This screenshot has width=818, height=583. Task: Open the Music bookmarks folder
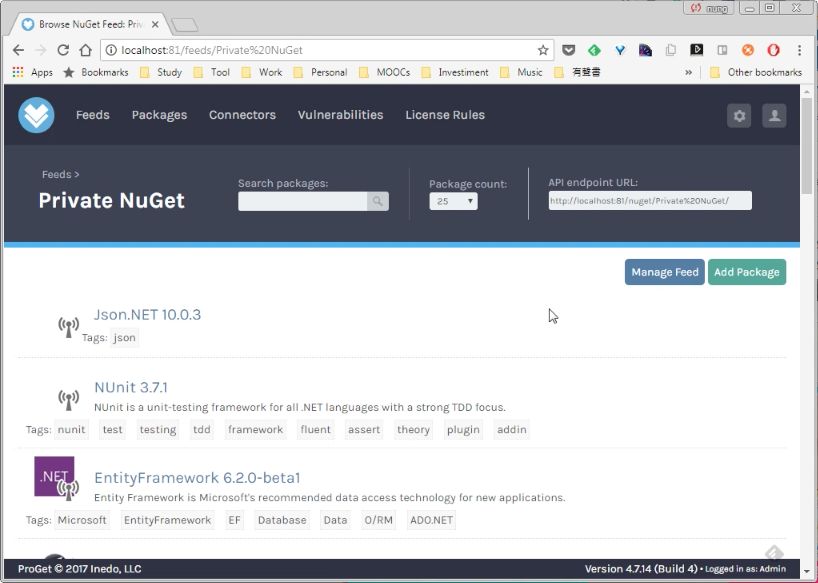pyautogui.click(x=521, y=72)
